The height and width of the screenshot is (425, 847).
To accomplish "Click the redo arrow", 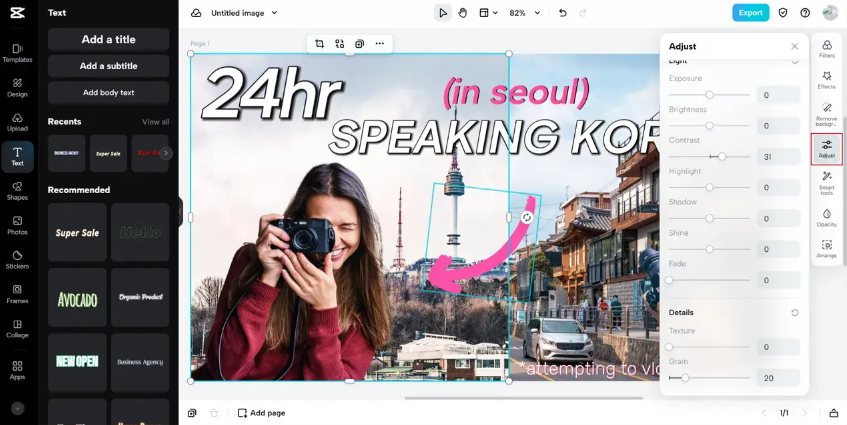I will click(x=583, y=13).
